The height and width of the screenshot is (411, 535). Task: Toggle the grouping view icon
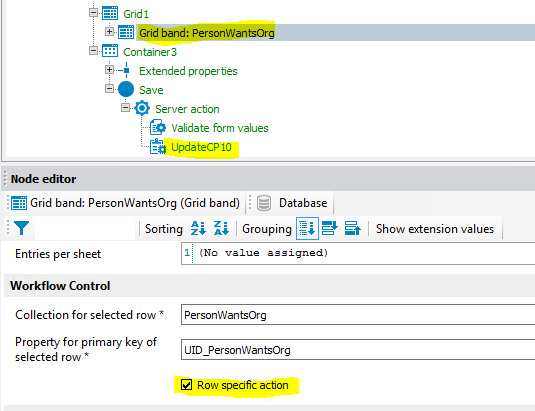point(307,228)
